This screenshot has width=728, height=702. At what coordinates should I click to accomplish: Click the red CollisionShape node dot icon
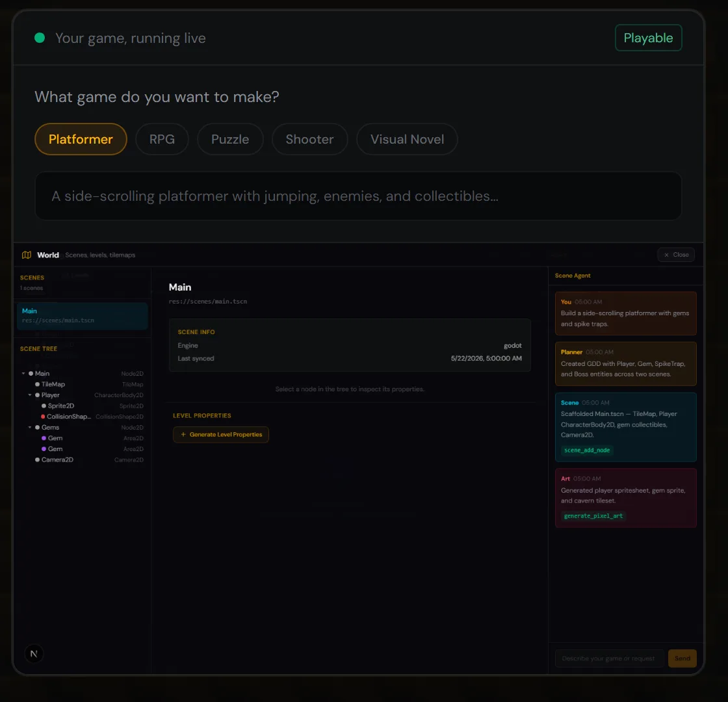point(43,417)
